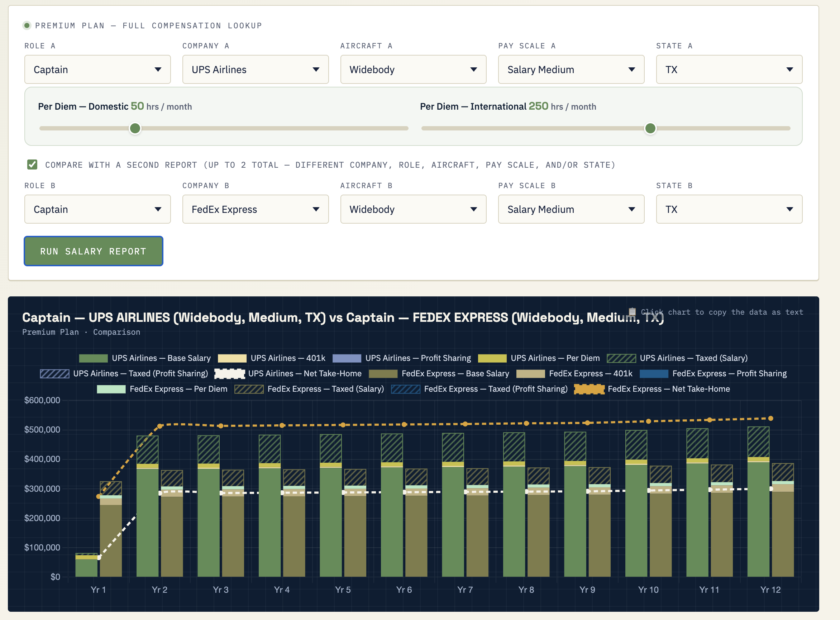This screenshot has width=840, height=620.
Task: Toggle FedEx Express 401k legend swatch
Action: pos(530,373)
